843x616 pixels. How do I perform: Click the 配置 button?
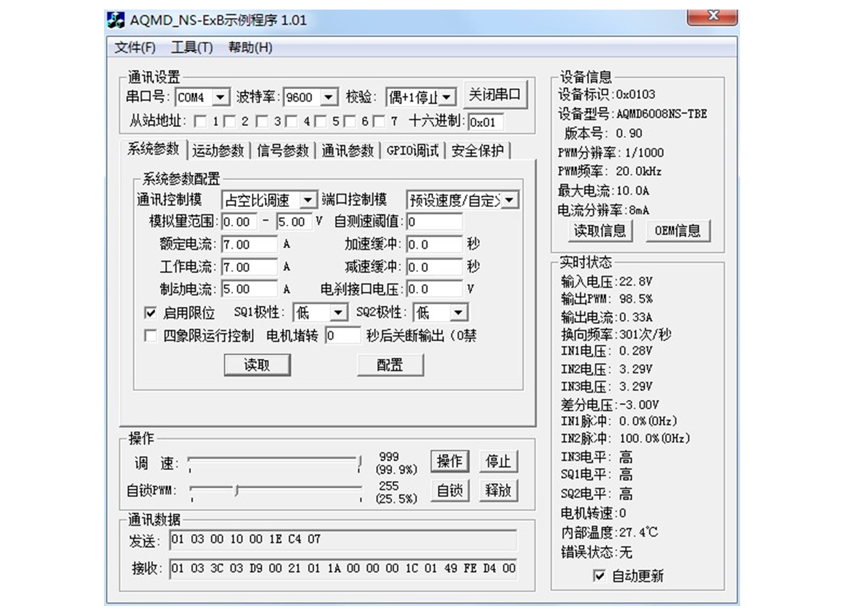[390, 365]
